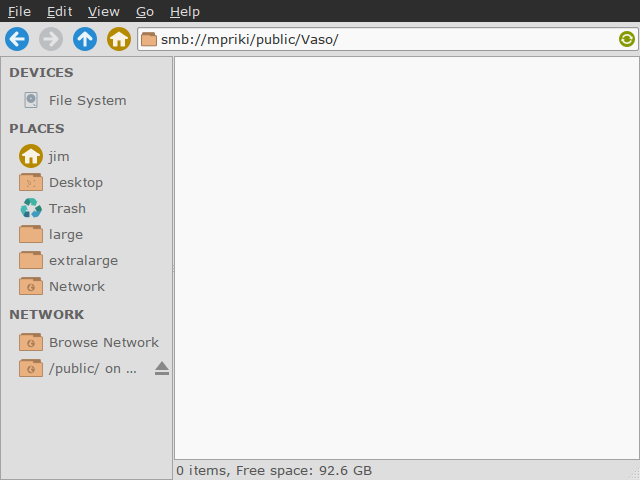640x480 pixels.
Task: Click the jim home icon in sidebar
Action: (31, 156)
